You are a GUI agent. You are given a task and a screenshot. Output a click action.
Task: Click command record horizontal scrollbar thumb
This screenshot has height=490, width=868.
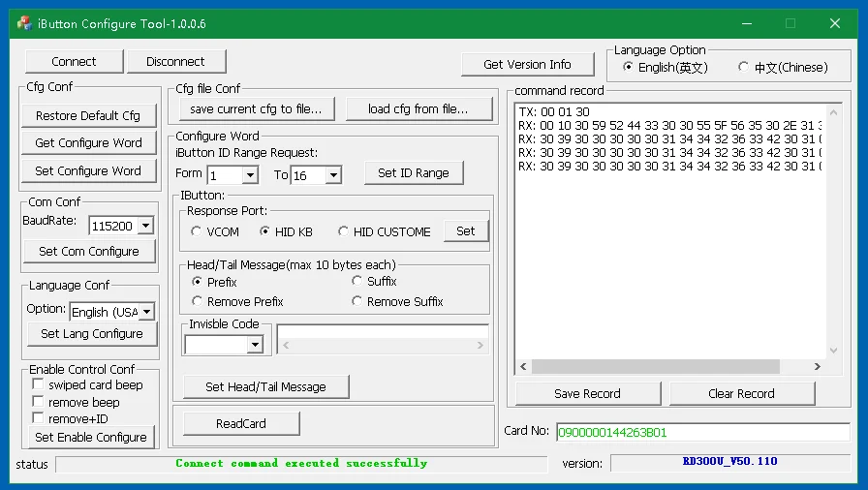tap(656, 367)
